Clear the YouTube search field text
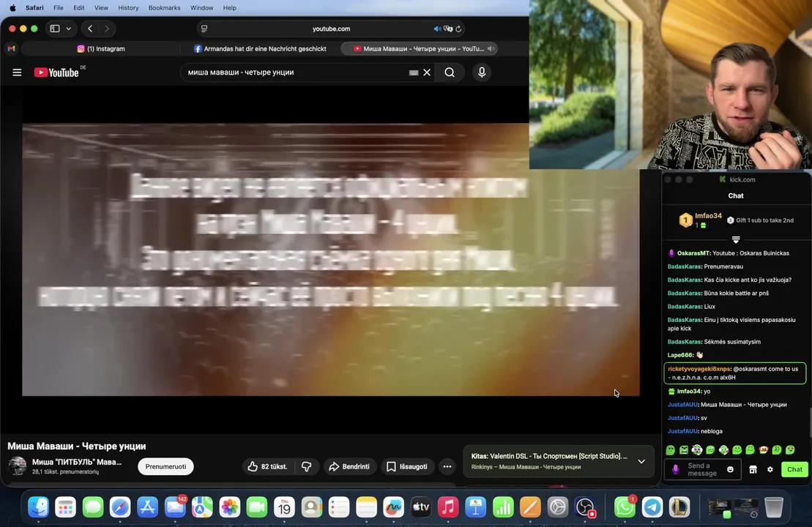Viewport: 812px width, 527px height. [x=427, y=72]
